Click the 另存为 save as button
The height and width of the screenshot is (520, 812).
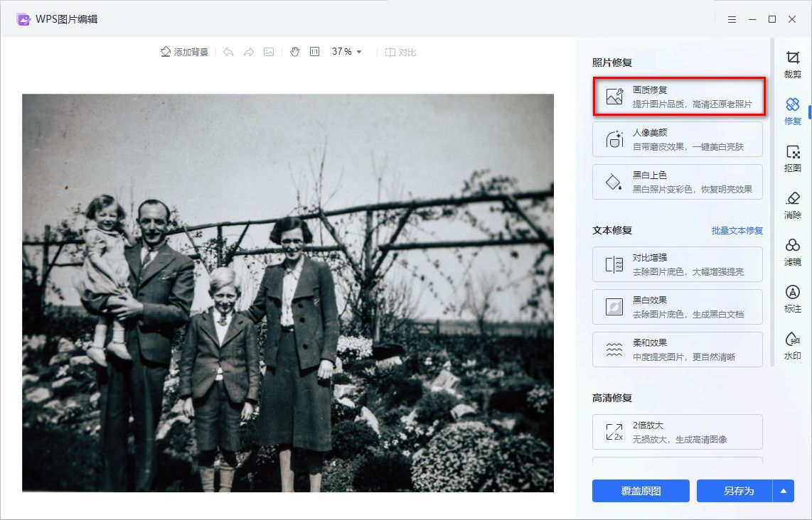(734, 491)
